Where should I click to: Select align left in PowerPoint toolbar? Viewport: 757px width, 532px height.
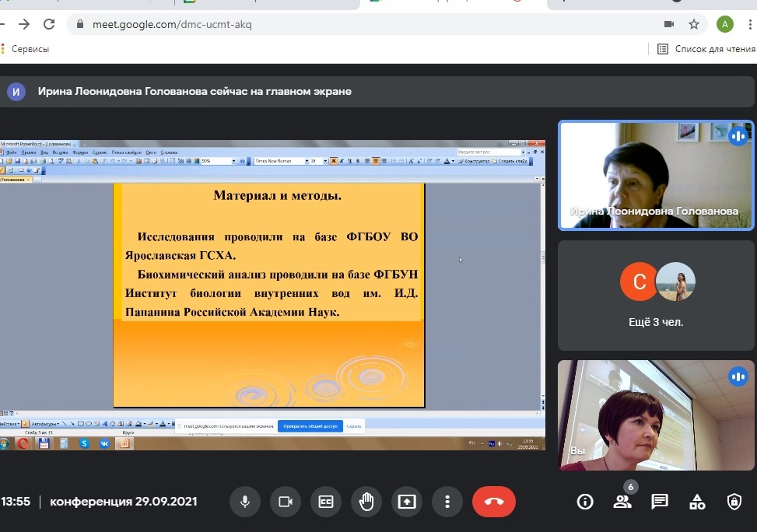(x=367, y=161)
